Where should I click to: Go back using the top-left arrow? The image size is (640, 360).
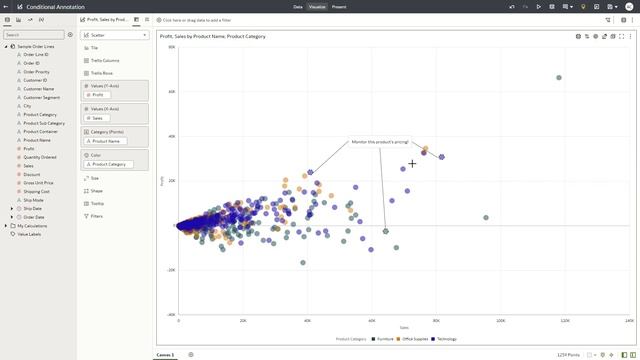(x=6, y=7)
